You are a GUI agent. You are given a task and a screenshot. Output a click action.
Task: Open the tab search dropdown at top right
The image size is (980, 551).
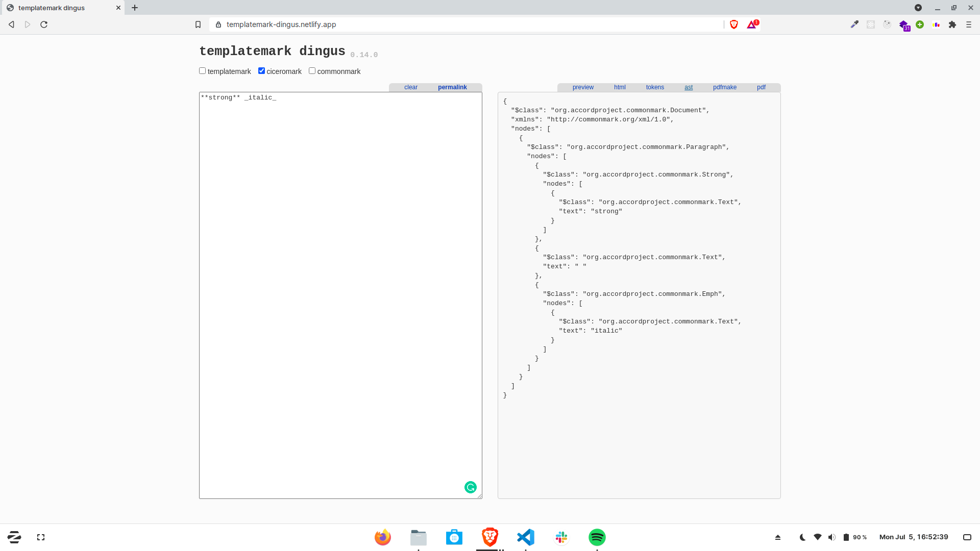(x=918, y=8)
